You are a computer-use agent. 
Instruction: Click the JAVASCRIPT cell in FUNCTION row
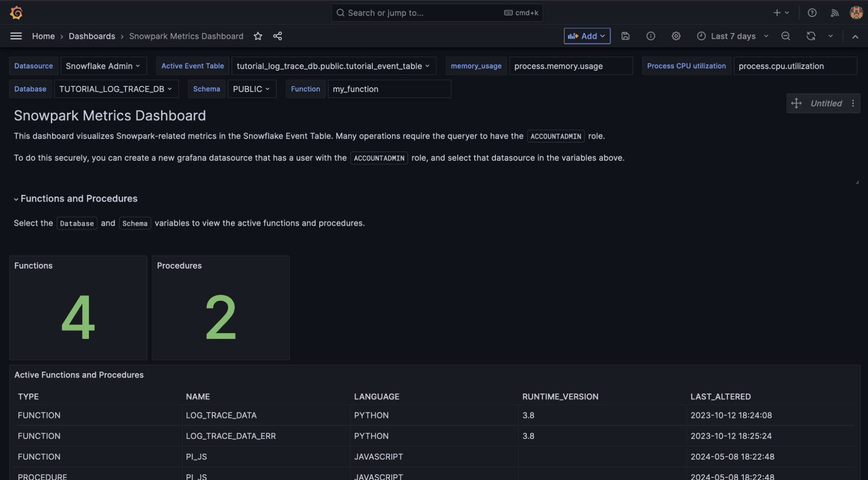(x=434, y=457)
